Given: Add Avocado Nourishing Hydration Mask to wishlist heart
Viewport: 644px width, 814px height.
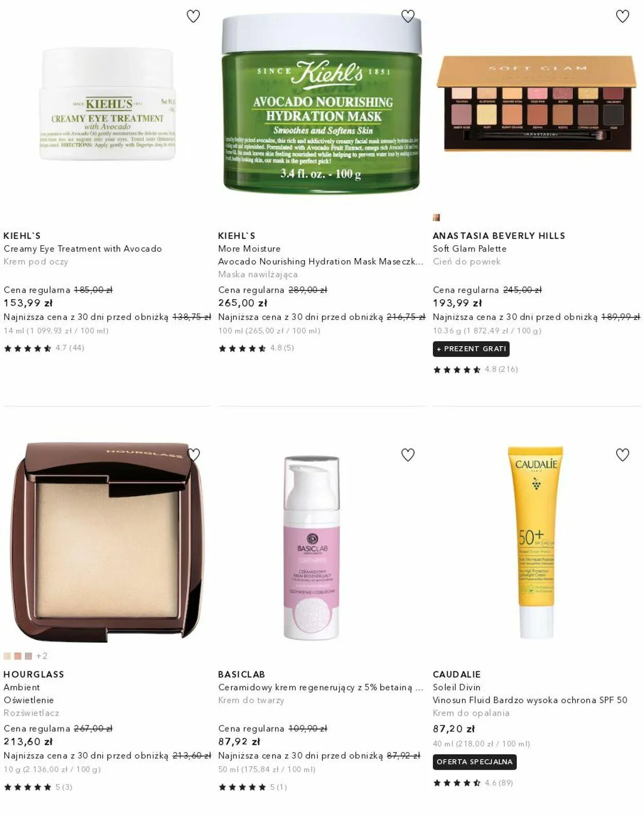Looking at the screenshot, I should tap(408, 16).
